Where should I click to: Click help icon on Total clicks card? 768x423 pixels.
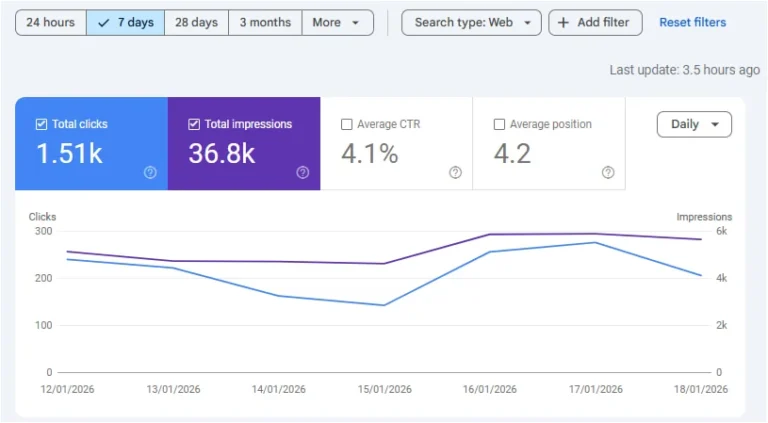click(x=150, y=172)
